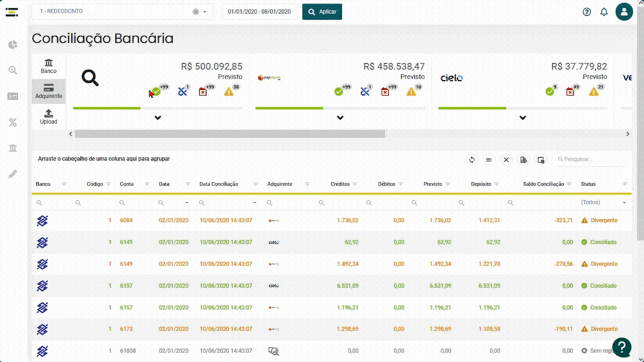The width and height of the screenshot is (644, 362).
Task: Click the refresh grid toolbar icon
Action: click(471, 160)
